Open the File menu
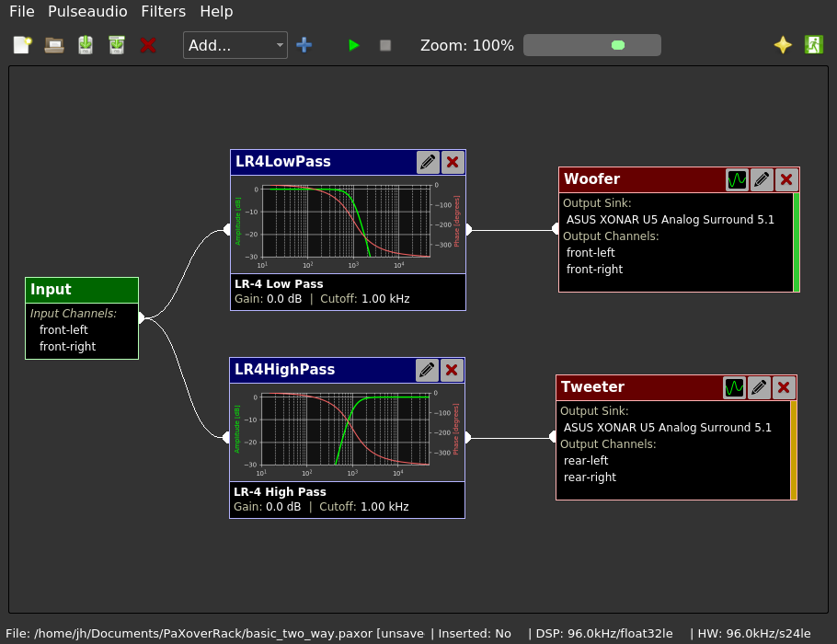 pyautogui.click(x=22, y=12)
